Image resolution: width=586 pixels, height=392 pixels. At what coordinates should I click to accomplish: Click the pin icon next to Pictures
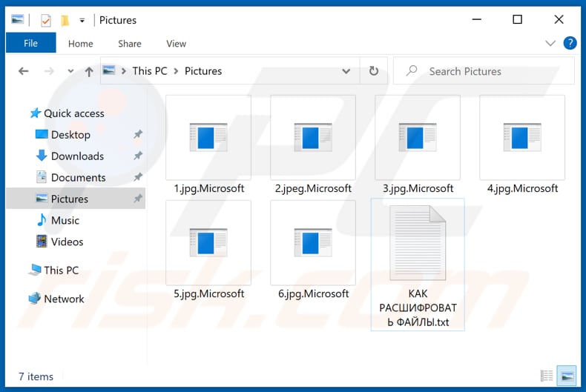pos(138,199)
